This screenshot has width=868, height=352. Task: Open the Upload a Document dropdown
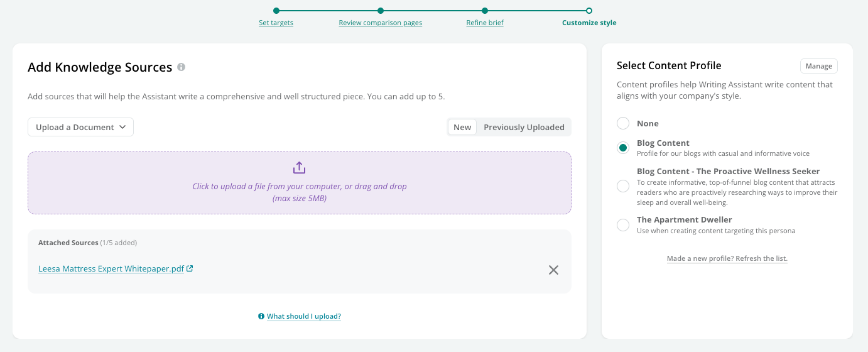[80, 127]
